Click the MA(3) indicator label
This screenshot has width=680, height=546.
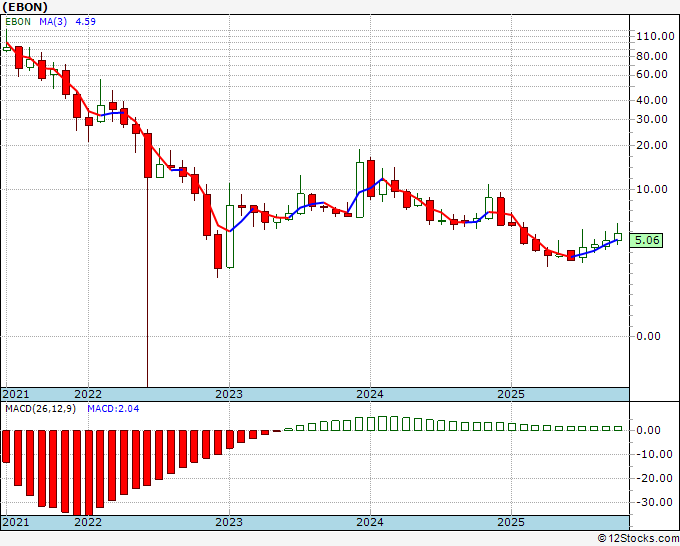tap(53, 22)
